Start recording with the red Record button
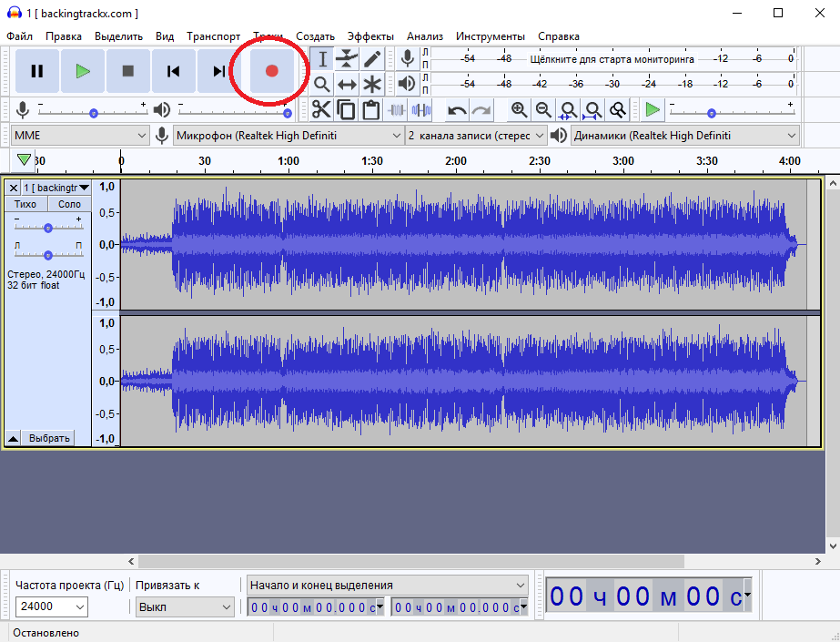 pos(272,71)
